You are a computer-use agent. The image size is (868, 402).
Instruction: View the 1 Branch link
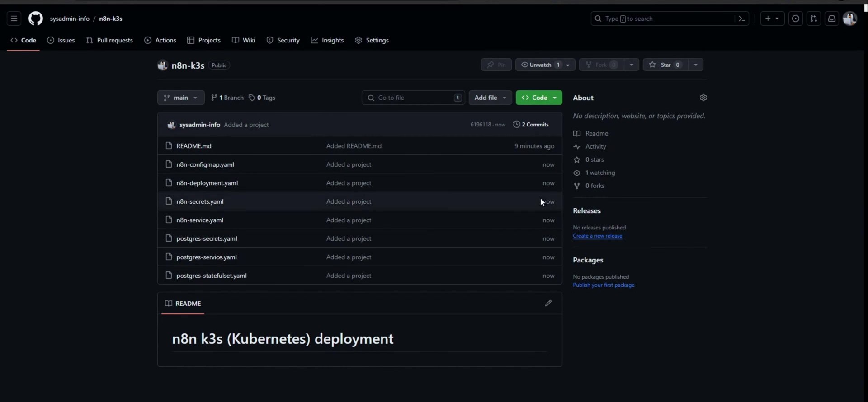(x=227, y=98)
